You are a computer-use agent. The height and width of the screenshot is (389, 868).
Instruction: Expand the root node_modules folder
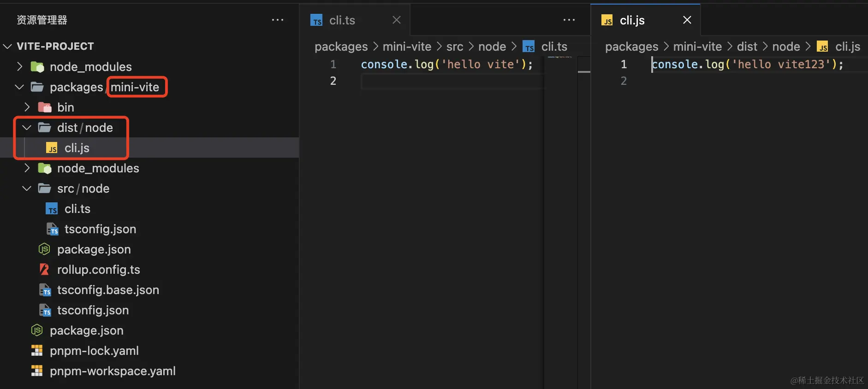pos(19,67)
